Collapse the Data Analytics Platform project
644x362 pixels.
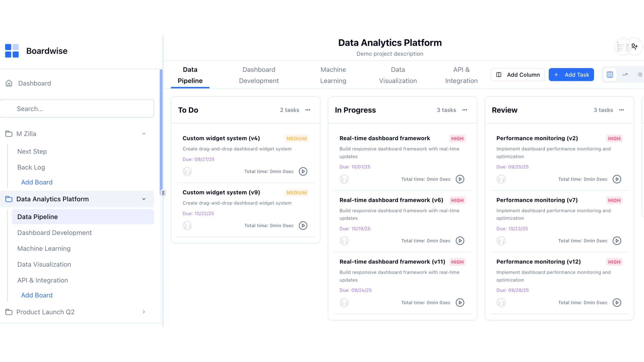pyautogui.click(x=144, y=199)
